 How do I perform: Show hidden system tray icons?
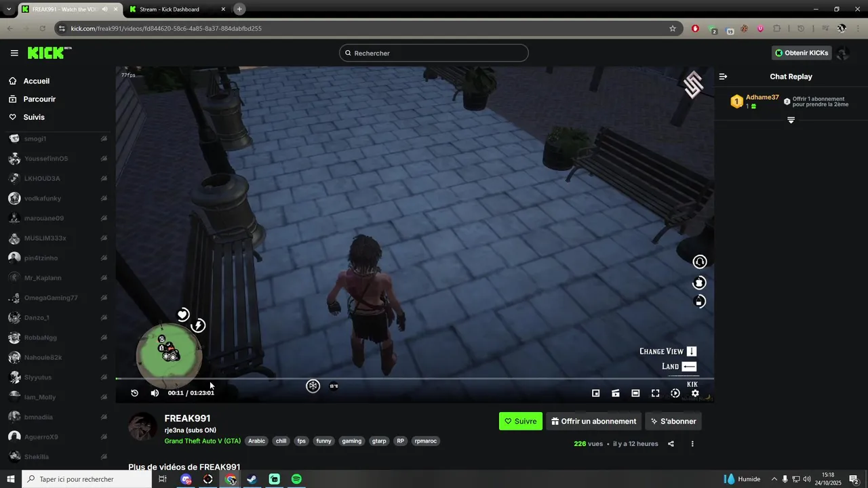pos(774,479)
